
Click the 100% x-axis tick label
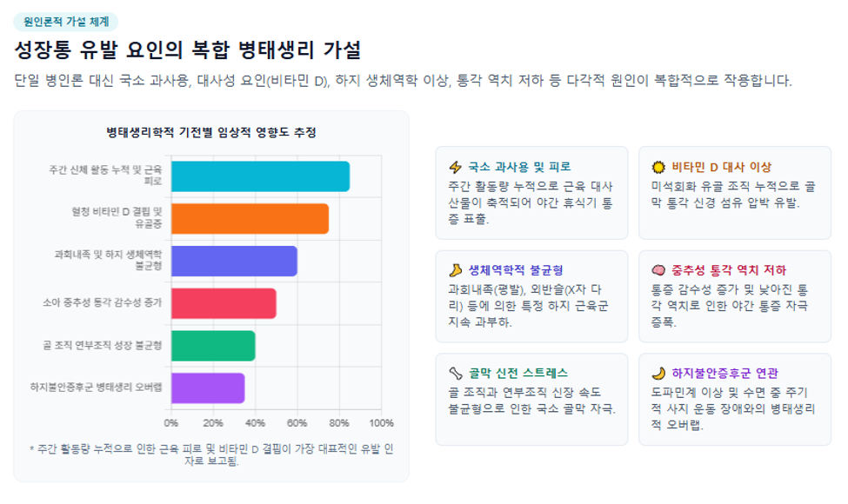(x=381, y=423)
